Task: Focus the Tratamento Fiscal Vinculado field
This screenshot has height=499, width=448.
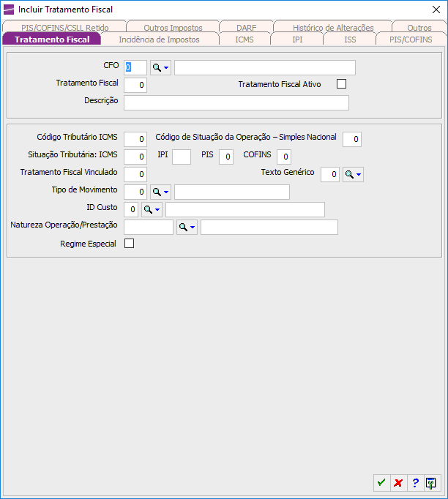Action: [x=135, y=174]
